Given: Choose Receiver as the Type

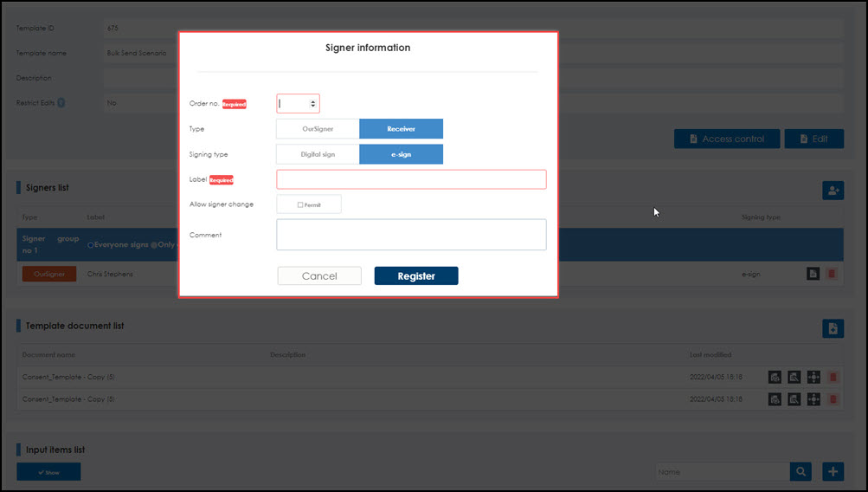Looking at the screenshot, I should click(401, 128).
